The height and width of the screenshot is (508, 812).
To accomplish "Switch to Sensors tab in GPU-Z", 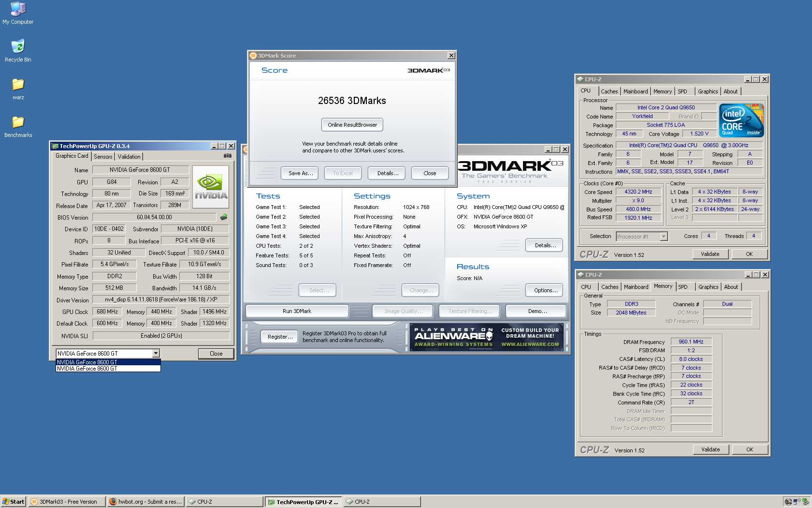I will [103, 157].
